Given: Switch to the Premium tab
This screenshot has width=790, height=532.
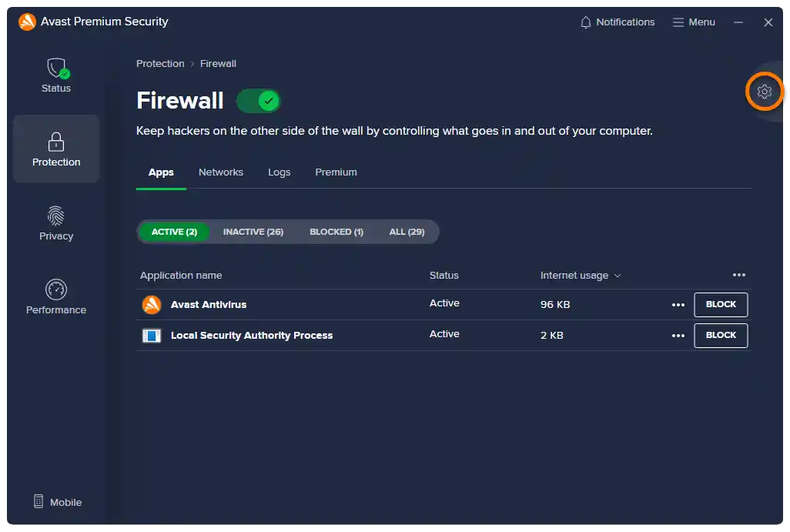Looking at the screenshot, I should pos(336,172).
